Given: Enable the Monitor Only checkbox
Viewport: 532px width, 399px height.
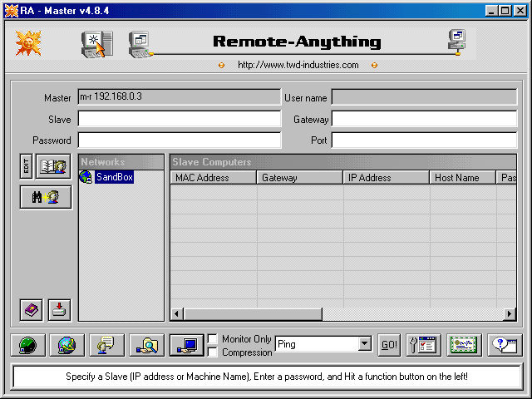Looking at the screenshot, I should coord(213,339).
